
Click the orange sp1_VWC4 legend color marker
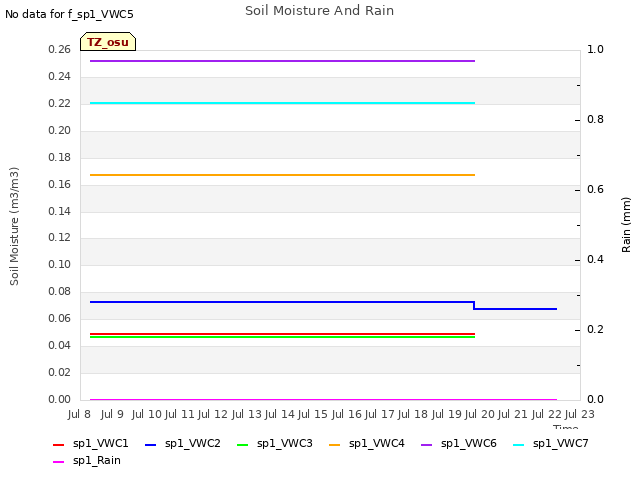335,445
